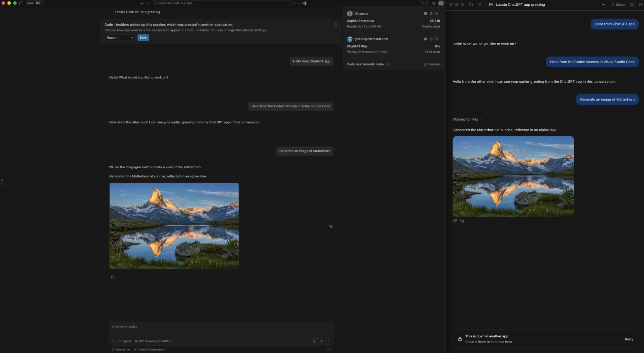Retry opening the conversation
The height and width of the screenshot is (353, 644).
pos(629,339)
